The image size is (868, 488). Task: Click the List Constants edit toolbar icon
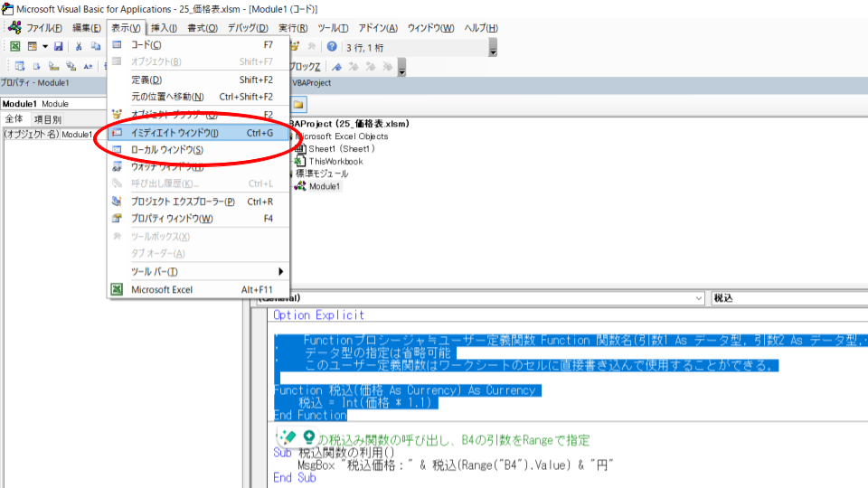36,66
